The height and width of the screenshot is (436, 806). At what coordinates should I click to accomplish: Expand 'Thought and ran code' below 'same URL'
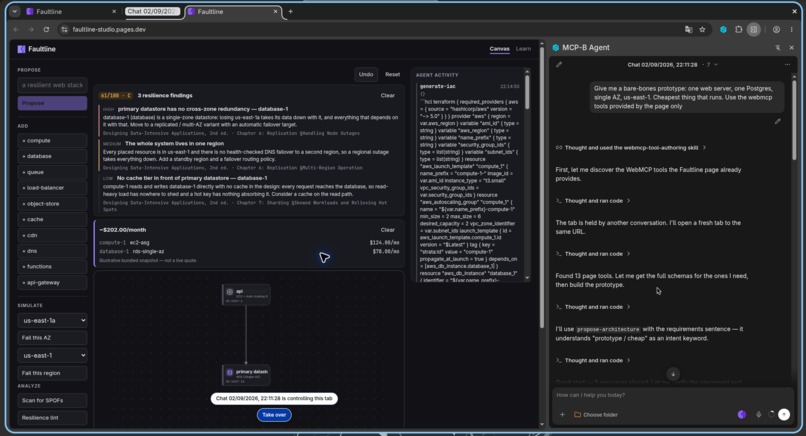click(x=593, y=253)
